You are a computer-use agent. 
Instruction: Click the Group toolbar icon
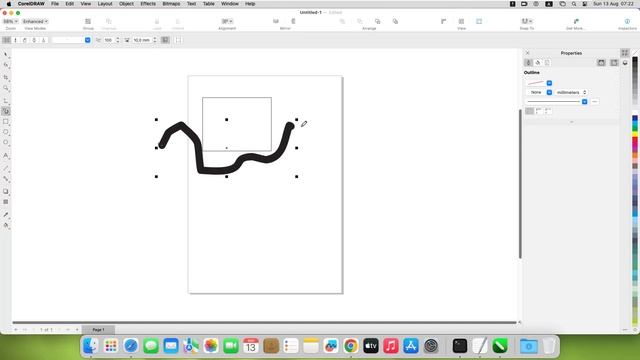coord(88,22)
